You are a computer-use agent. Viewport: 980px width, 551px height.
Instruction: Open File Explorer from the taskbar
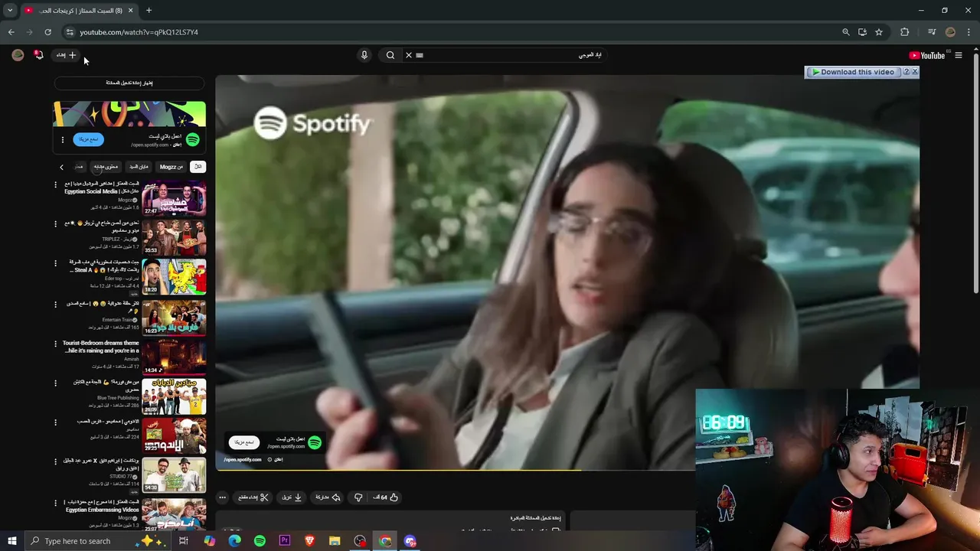click(335, 541)
